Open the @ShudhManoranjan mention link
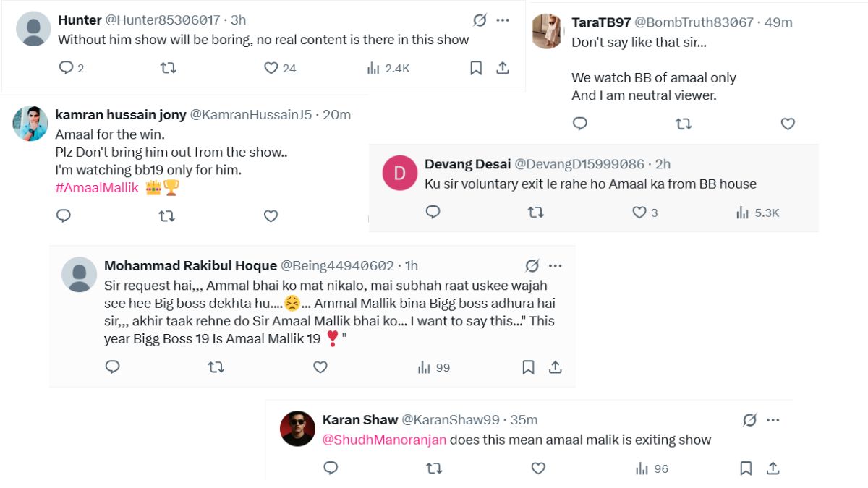Screen dimensions: 868x488 [x=384, y=440]
